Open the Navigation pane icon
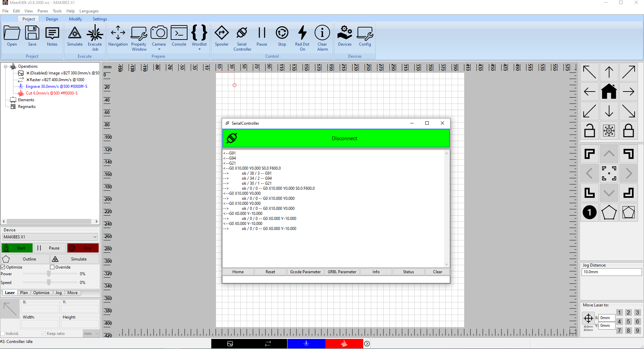The image size is (644, 349). (118, 36)
